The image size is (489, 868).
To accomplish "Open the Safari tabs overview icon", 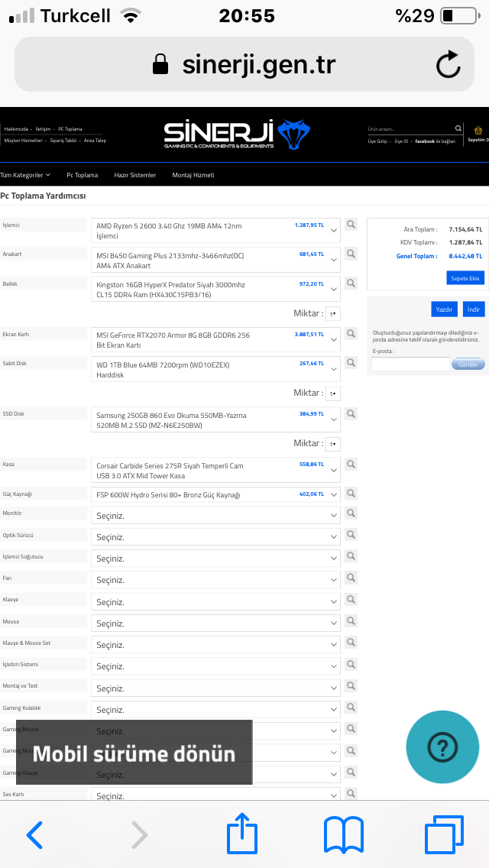I will click(x=444, y=834).
